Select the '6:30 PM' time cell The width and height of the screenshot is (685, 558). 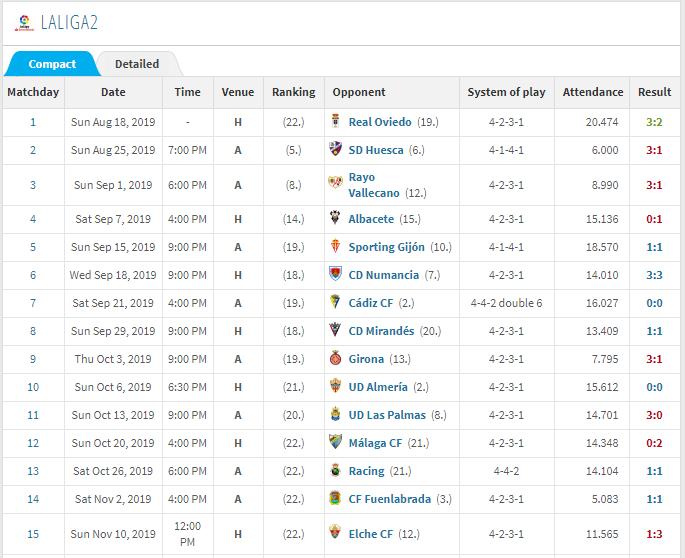click(187, 387)
